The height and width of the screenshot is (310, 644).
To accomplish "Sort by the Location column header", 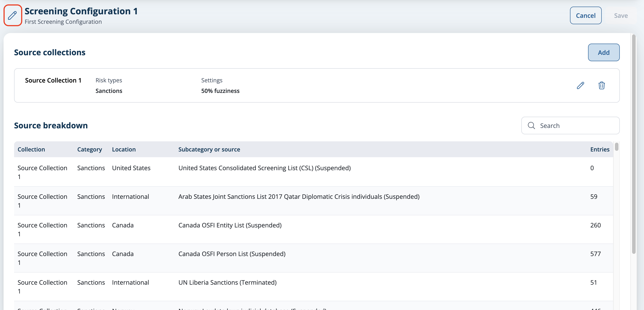I will click(x=124, y=149).
